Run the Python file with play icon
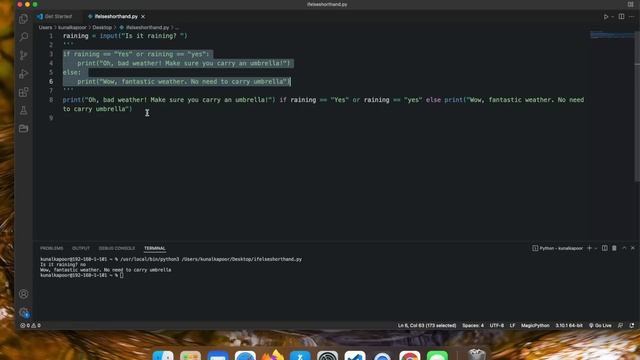 pos(606,17)
